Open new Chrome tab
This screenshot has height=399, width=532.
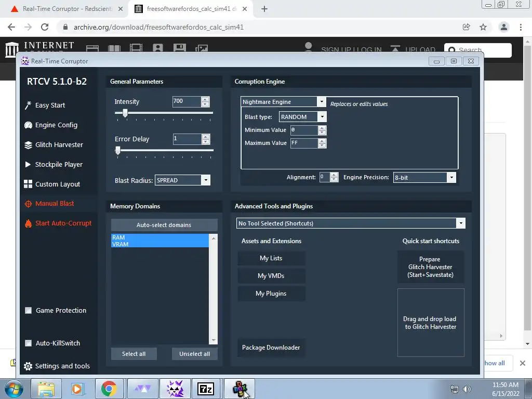pos(264,9)
